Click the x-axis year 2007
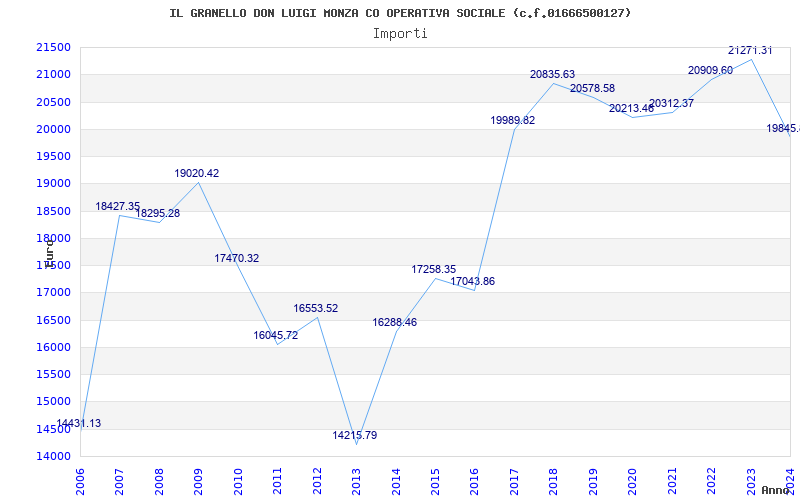 (x=119, y=482)
